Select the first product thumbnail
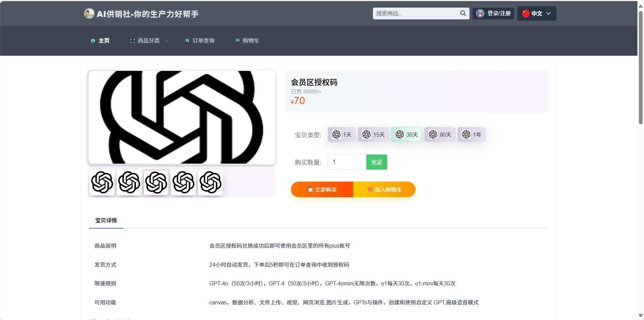The height and width of the screenshot is (320, 644). [102, 182]
